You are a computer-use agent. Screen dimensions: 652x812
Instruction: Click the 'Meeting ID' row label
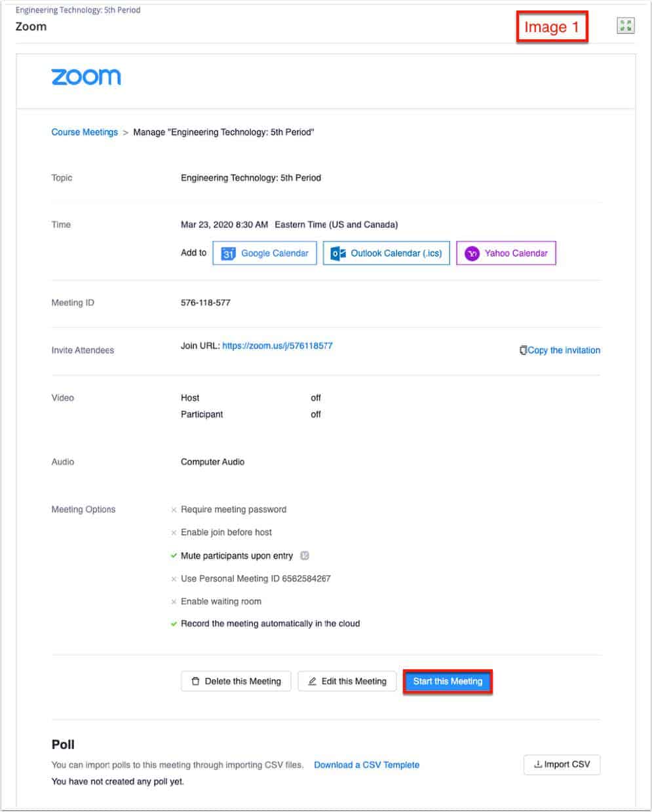pyautogui.click(x=73, y=303)
